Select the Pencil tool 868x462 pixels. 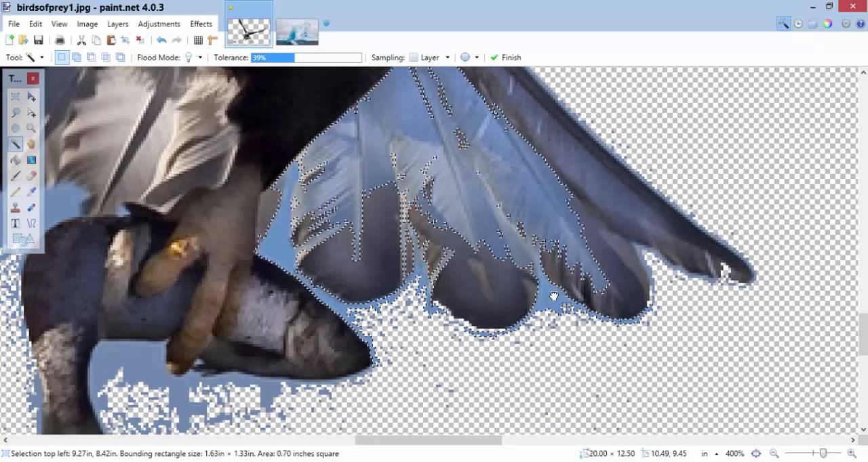pyautogui.click(x=15, y=192)
